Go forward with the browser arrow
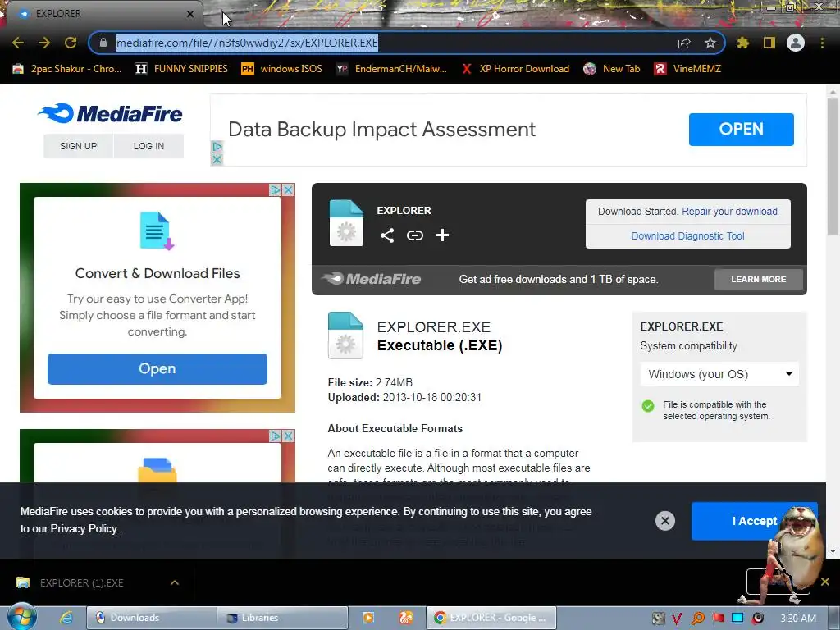This screenshot has height=630, width=840. click(x=44, y=43)
